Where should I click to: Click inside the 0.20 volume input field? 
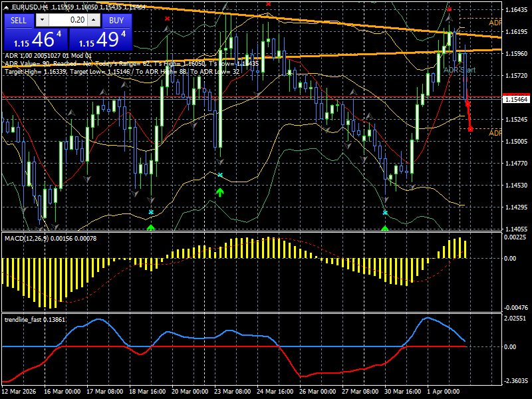(67, 19)
